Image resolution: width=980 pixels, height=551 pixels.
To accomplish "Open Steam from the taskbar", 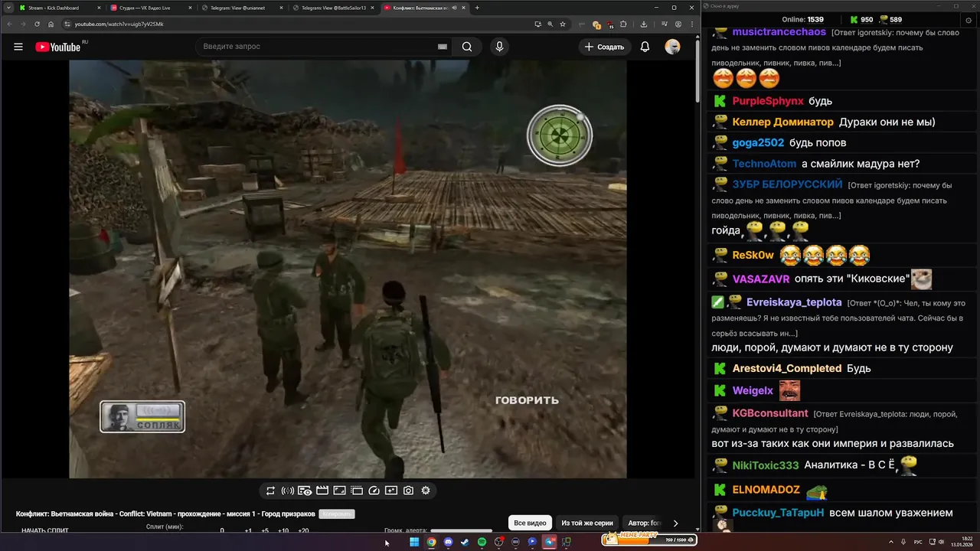I will [465, 542].
